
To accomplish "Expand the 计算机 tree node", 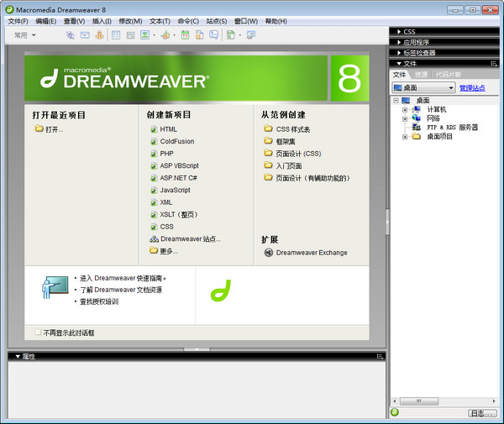I will 404,109.
